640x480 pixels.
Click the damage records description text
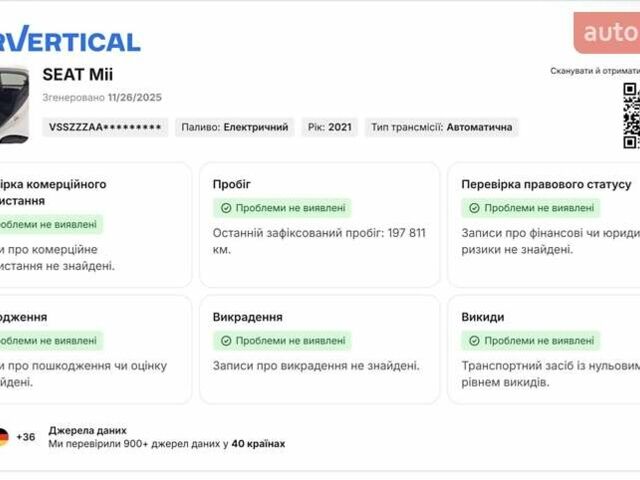(83, 374)
